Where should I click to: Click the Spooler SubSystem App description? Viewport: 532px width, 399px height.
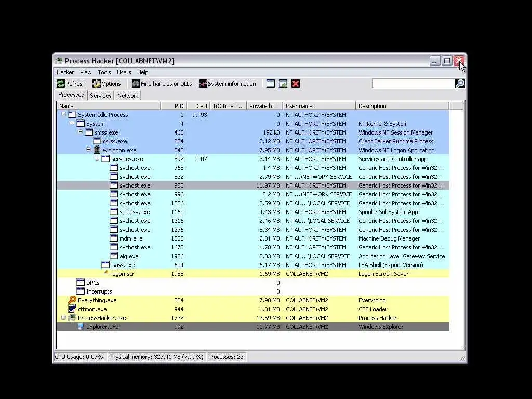tap(388, 212)
